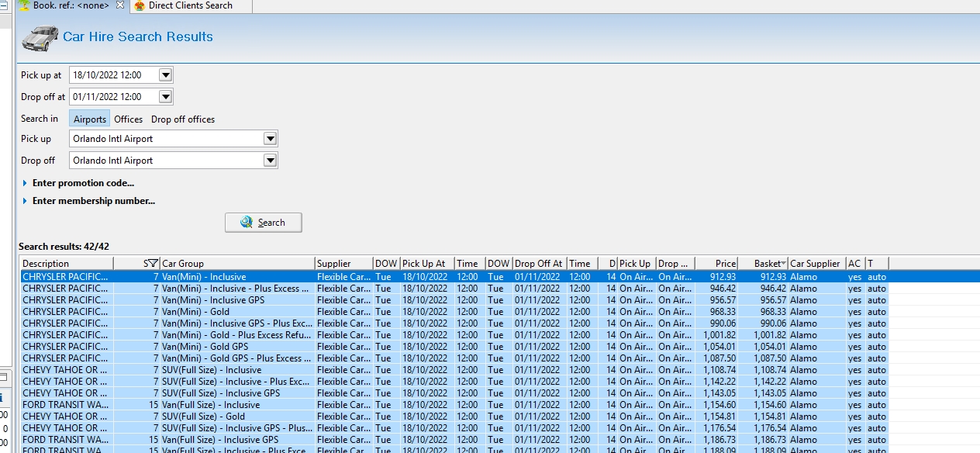Screen dimensions: 980x453
Task: Sort by the Description column header
Action: [x=67, y=264]
